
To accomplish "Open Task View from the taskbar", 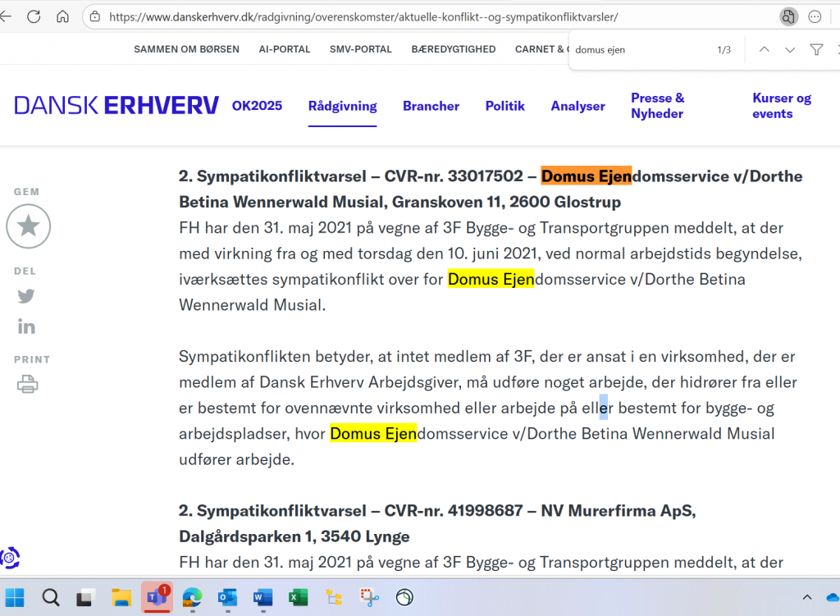I will click(85, 597).
